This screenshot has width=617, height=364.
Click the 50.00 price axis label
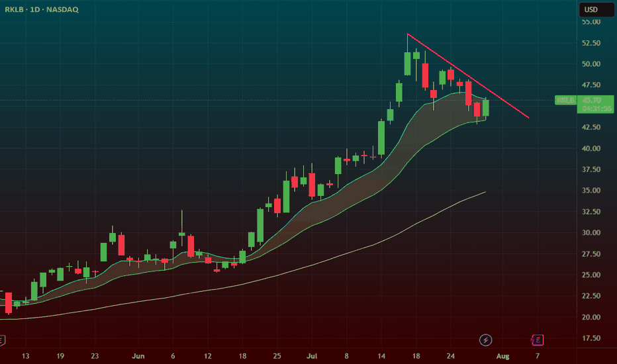click(591, 64)
